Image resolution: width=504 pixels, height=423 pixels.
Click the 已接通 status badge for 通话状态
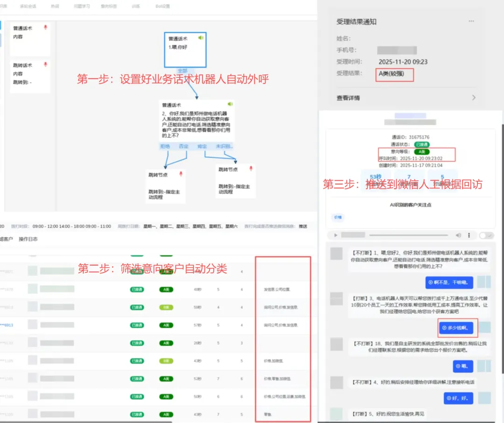[x=423, y=145]
